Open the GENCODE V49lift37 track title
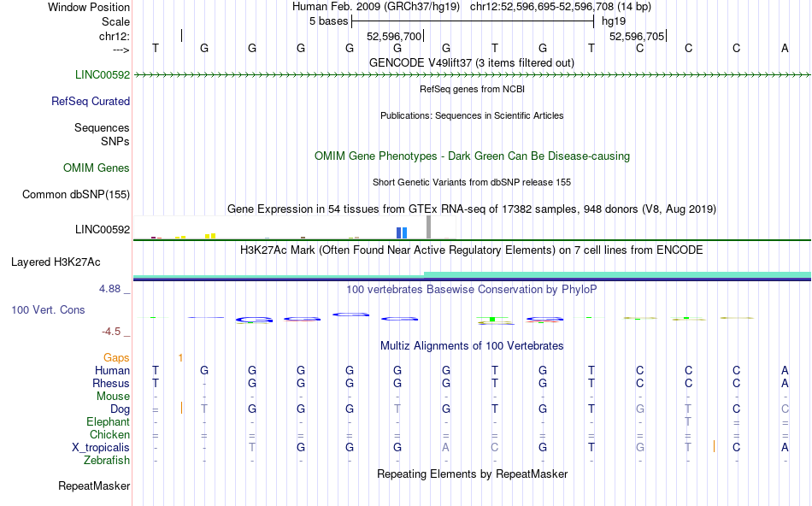The height and width of the screenshot is (506, 812). click(x=471, y=62)
